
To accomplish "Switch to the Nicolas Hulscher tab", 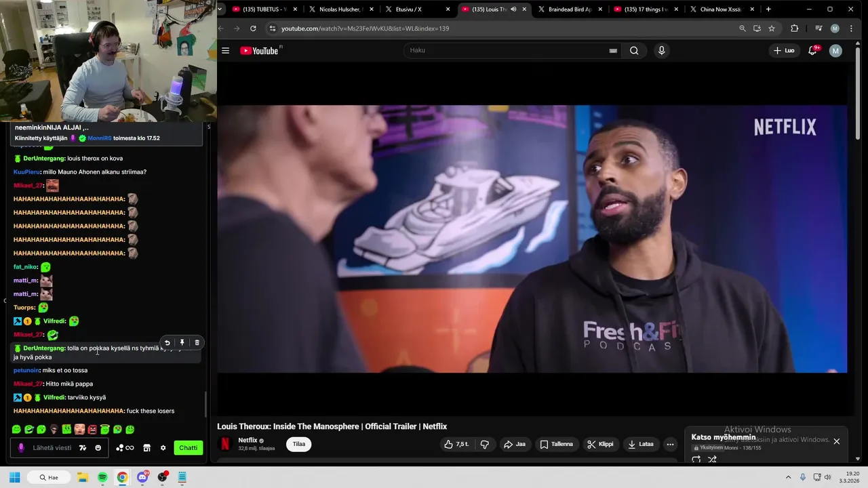I will click(341, 9).
